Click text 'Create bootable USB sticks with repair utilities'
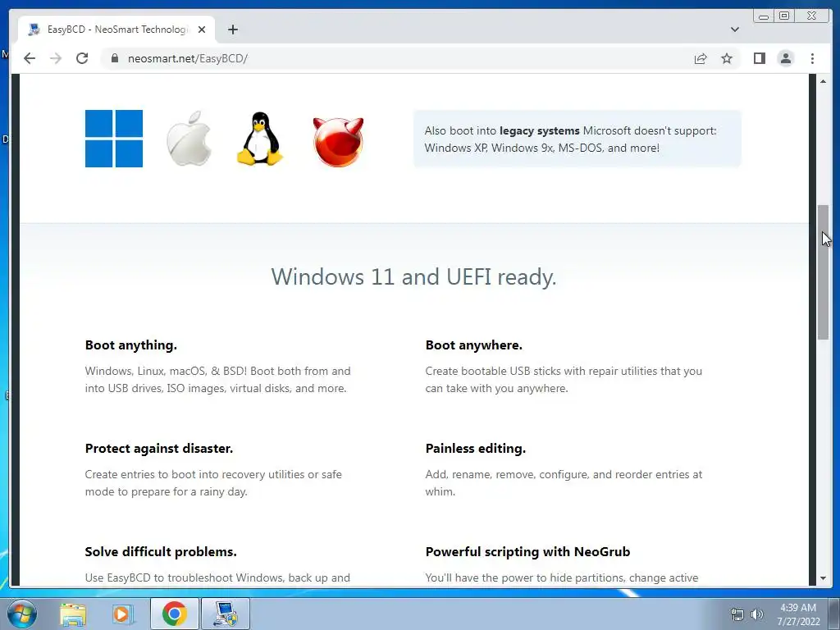Screen dimensions: 840x630 click(541, 371)
